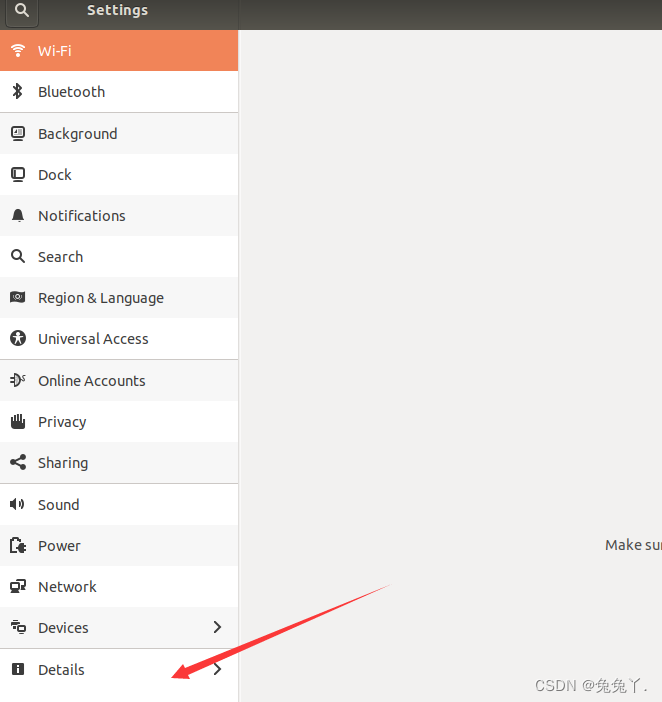
Task: Open the Sharing entry
Action: [x=119, y=462]
